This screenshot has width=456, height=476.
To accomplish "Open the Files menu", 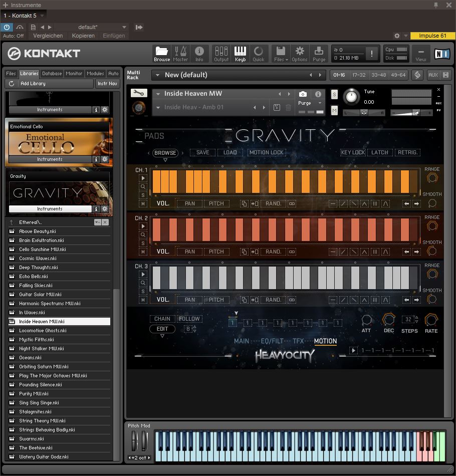I will click(x=281, y=54).
